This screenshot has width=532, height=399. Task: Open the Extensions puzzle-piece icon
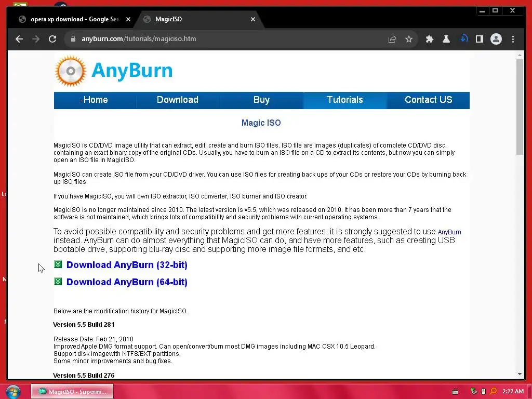430,39
